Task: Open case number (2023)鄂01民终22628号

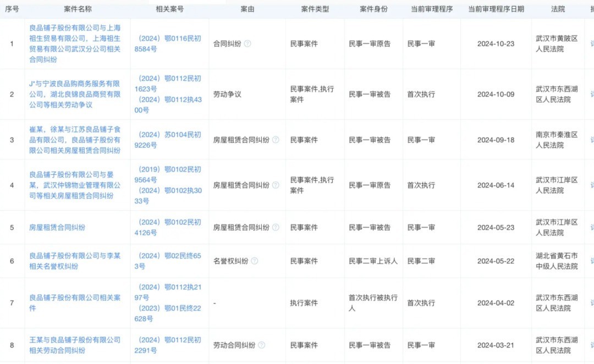Action: [168, 313]
